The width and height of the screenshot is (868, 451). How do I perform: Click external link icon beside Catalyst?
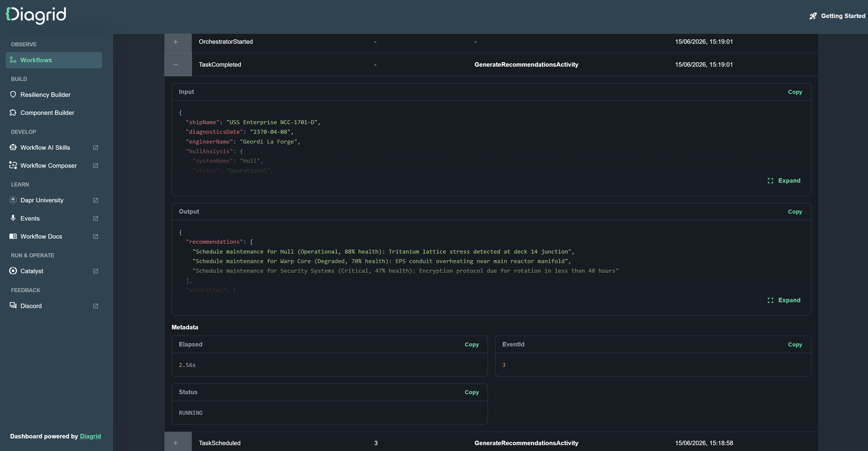[96, 271]
